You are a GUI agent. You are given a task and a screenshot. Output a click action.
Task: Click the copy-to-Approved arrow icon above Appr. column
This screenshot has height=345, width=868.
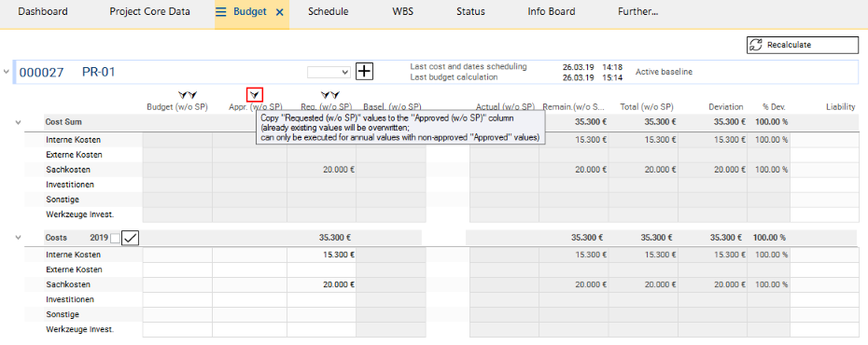pos(255,95)
